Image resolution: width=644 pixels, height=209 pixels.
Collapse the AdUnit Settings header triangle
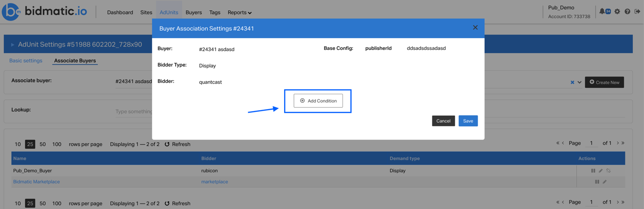(13, 45)
